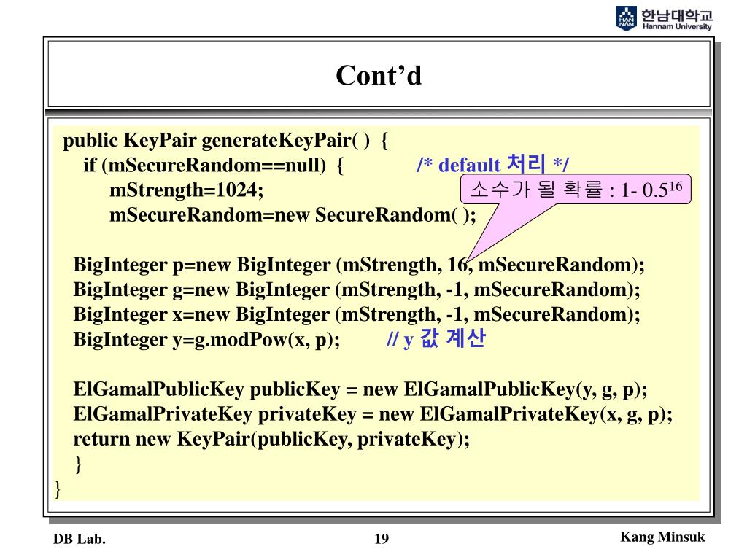The height and width of the screenshot is (560, 747).
Task: Click the line "mSecureRandom=new SecureRandom( );"
Action: pyautogui.click(x=293, y=215)
